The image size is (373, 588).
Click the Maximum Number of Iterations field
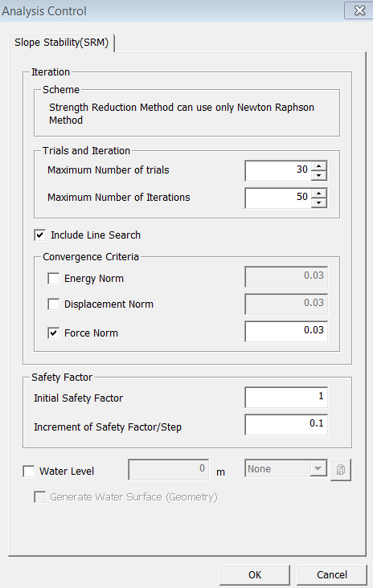click(278, 198)
